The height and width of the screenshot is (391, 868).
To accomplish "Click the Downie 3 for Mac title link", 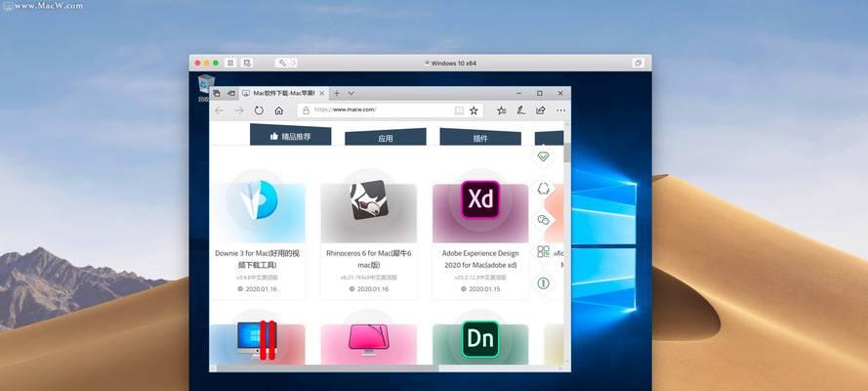I will point(258,259).
